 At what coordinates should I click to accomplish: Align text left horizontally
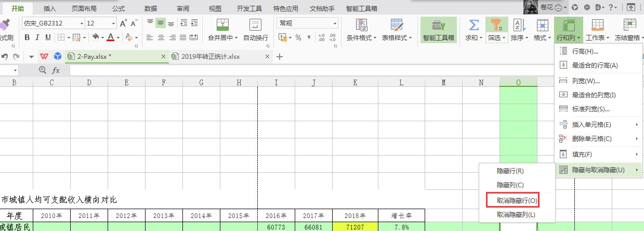150,37
